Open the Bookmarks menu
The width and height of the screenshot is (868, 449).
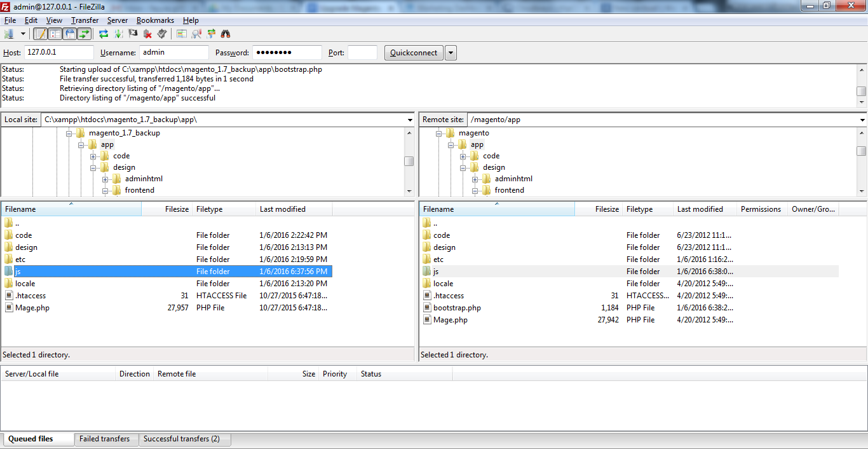coord(155,20)
